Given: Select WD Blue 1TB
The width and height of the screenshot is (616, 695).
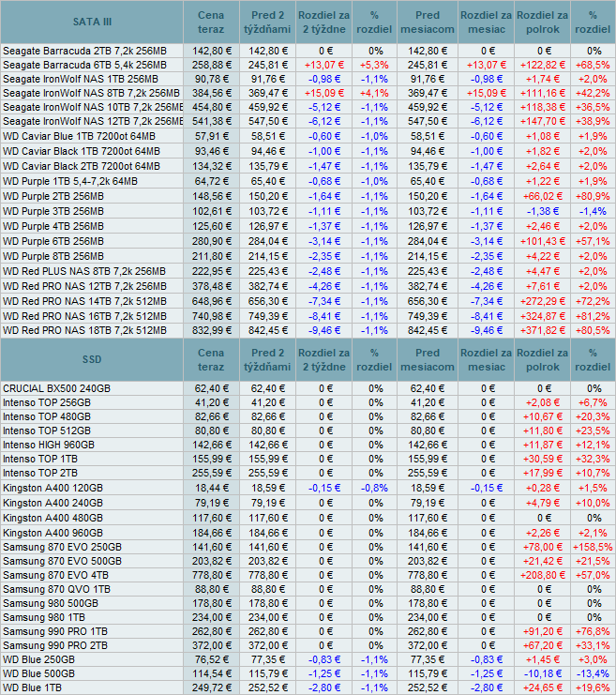Looking at the screenshot, I should tap(32, 688).
